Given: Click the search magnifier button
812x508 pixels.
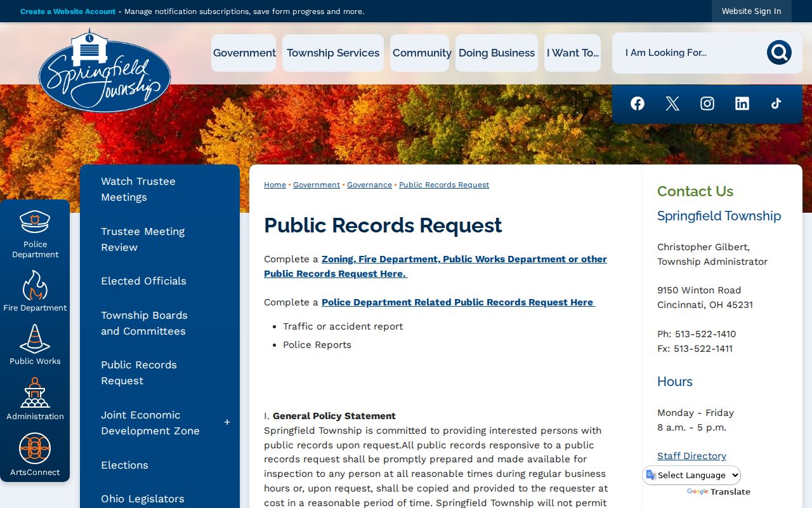Looking at the screenshot, I should click(x=779, y=53).
